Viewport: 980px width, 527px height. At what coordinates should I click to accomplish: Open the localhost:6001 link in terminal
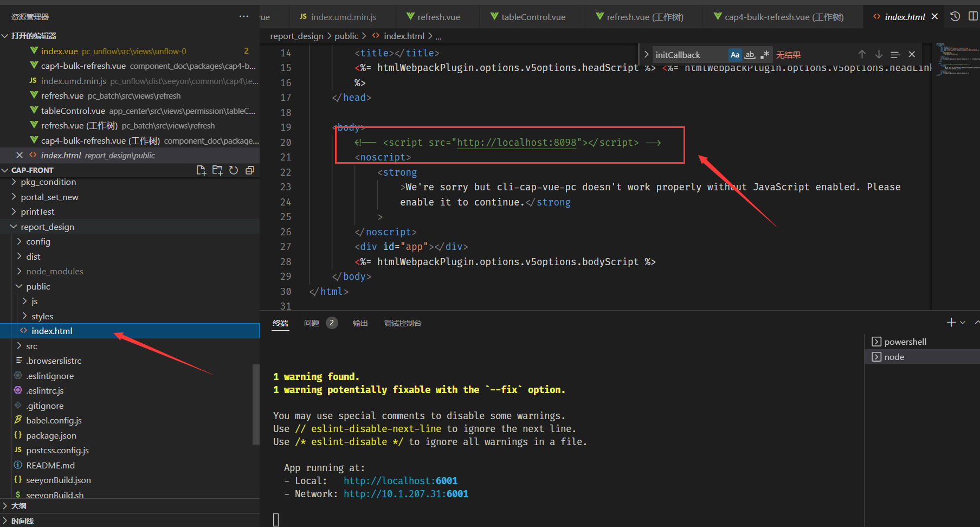[400, 481]
